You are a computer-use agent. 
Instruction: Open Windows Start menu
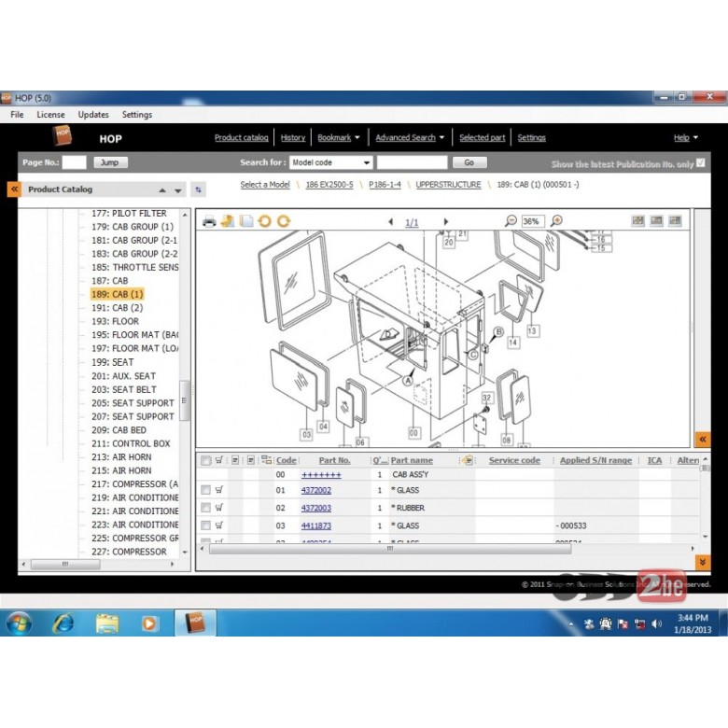[x=19, y=623]
